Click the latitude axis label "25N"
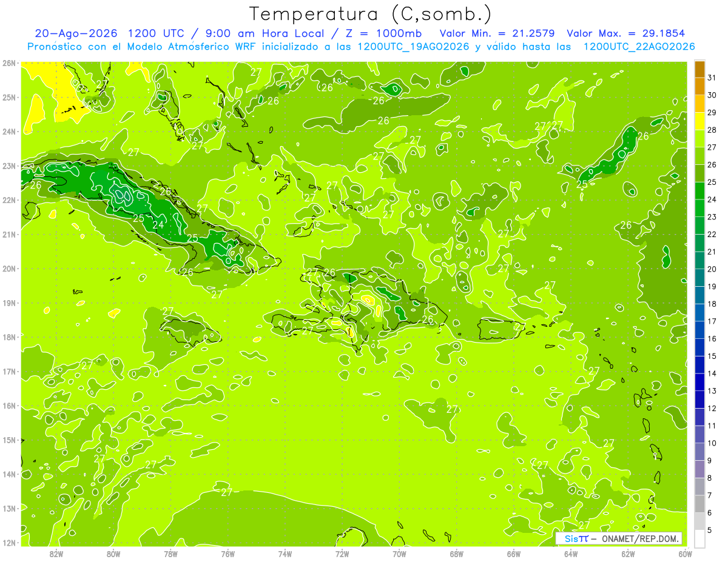Screen dimensions: 728x562 click(8, 98)
